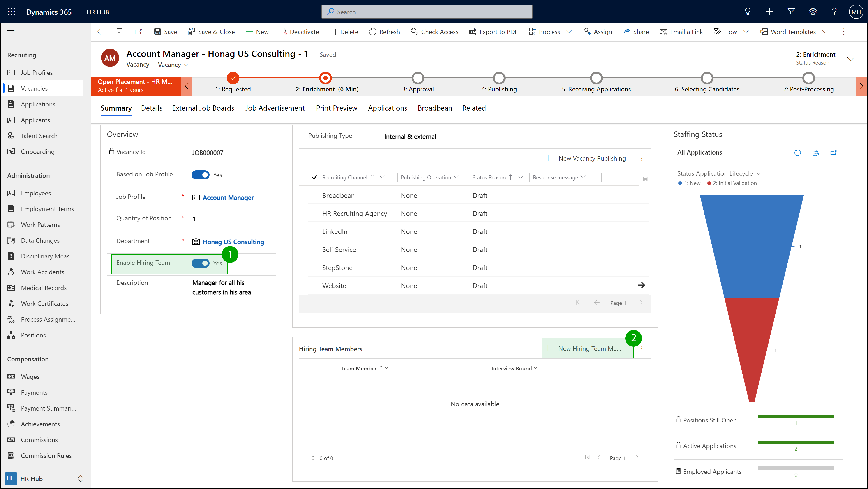Select the 3: Approval process stage
Viewport: 868px width, 489px height.
point(418,78)
